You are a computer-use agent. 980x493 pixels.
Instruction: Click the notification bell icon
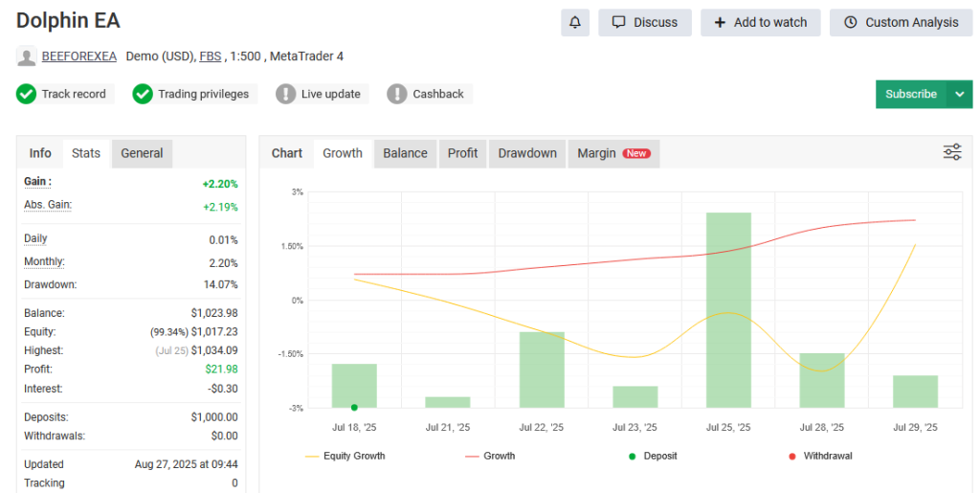point(574,23)
